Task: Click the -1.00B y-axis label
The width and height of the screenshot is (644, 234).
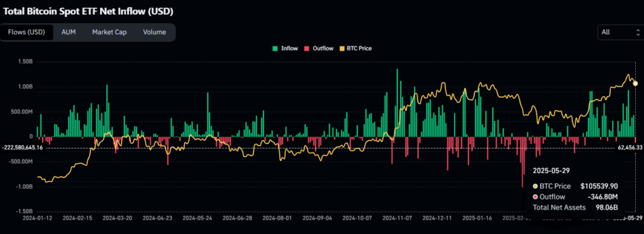Action: [x=25, y=186]
